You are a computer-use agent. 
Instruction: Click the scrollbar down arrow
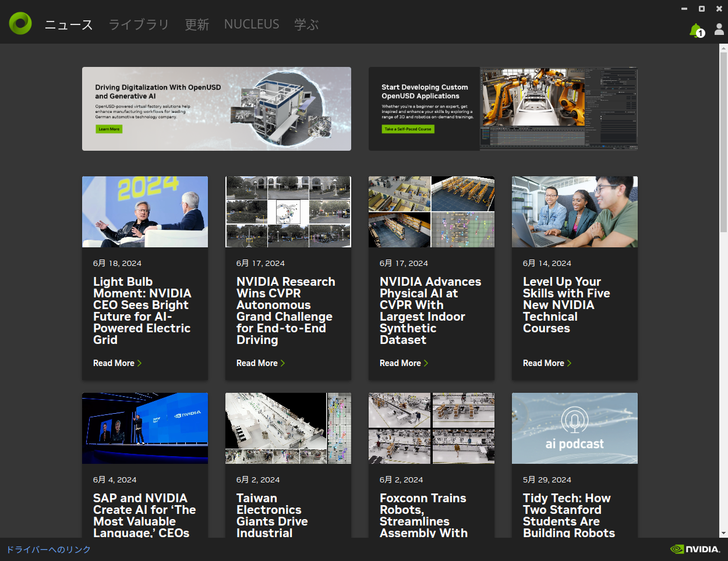(x=723, y=533)
